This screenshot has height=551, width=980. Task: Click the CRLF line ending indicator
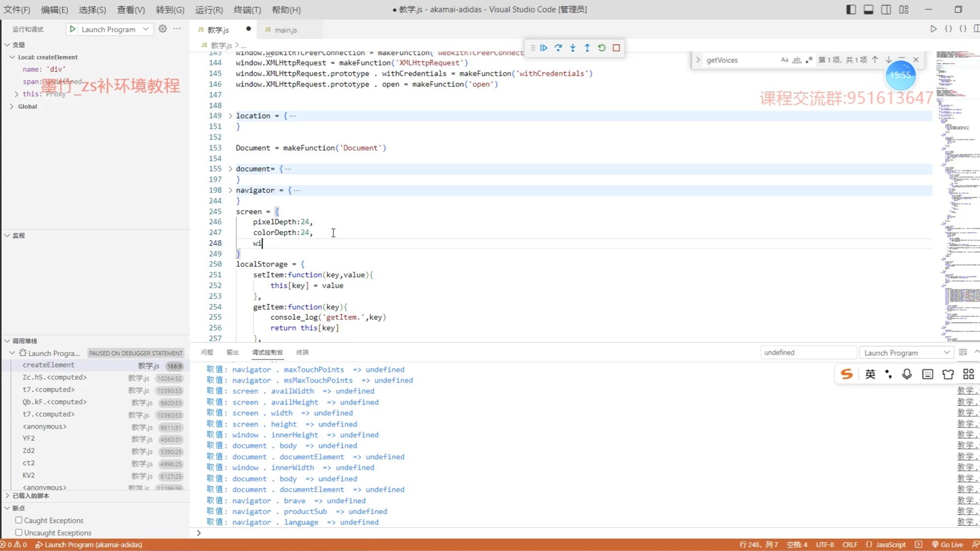pyautogui.click(x=850, y=545)
